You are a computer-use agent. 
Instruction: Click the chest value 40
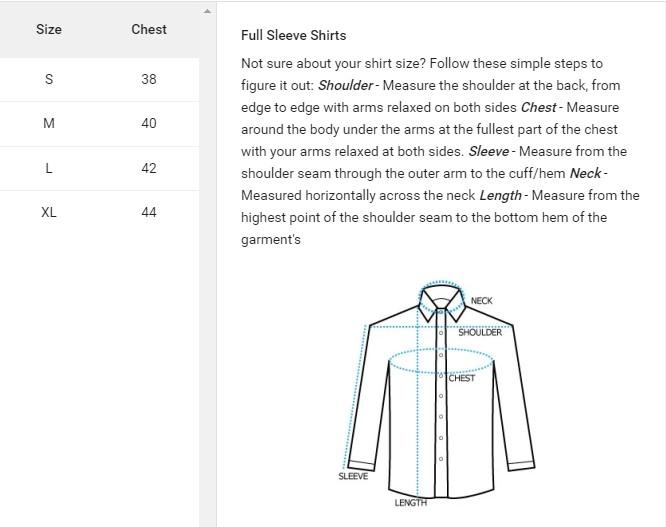point(149,123)
